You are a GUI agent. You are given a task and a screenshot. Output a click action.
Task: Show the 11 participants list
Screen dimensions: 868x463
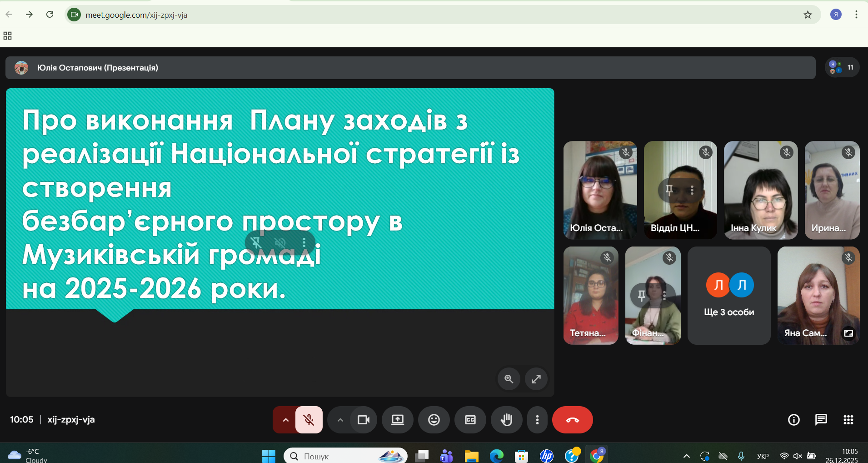click(842, 67)
